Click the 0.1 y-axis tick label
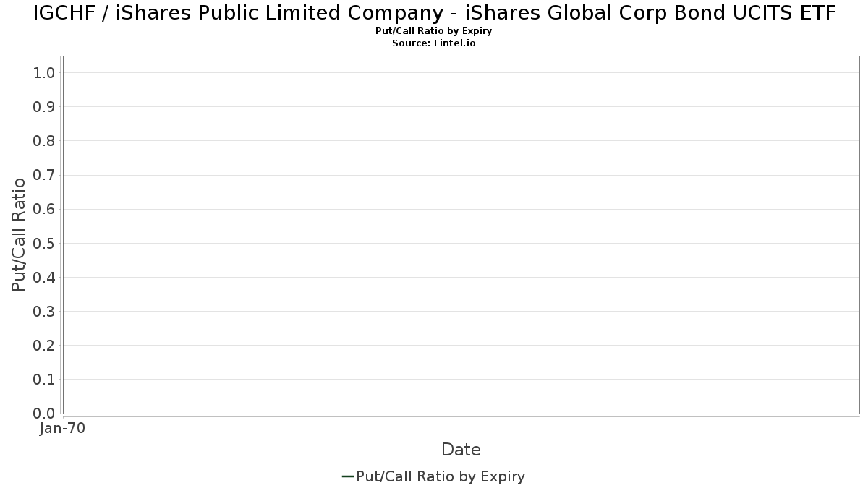The image size is (868, 488). point(44,380)
